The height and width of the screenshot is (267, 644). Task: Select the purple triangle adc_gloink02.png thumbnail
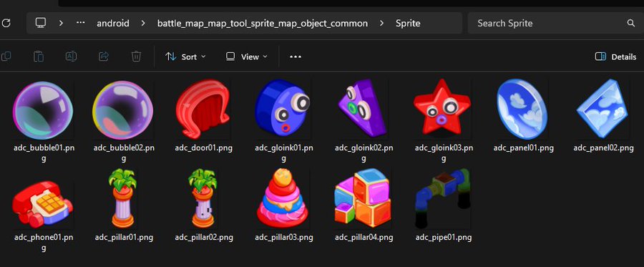coord(364,108)
